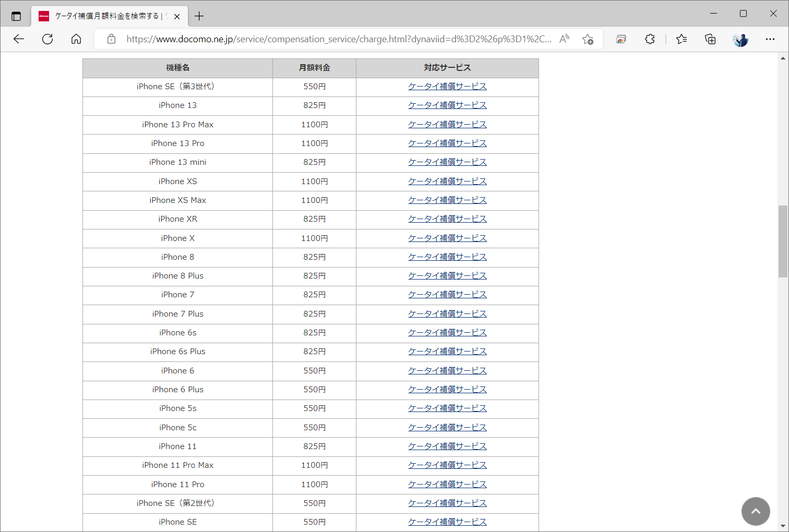
Task: Select the iPhone 8 Plus model name
Action: point(178,276)
